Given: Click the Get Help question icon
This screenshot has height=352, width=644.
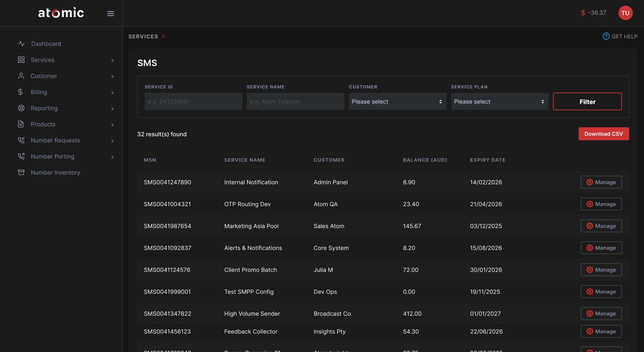Looking at the screenshot, I should pyautogui.click(x=606, y=36).
